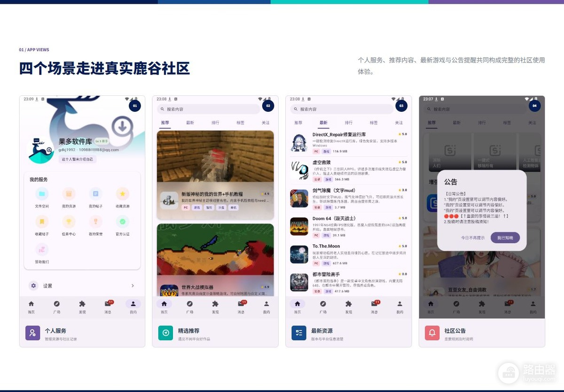564x392 pixels.
Task: Open 我的荣誉 medal icon in 我的服务
Action: (x=96, y=221)
